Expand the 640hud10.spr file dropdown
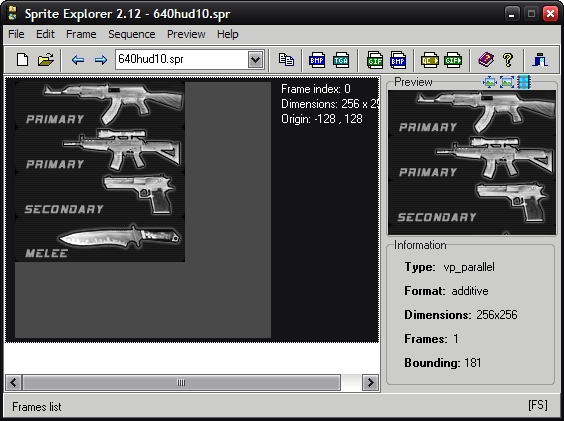Viewport: 564px width, 421px height. pyautogui.click(x=255, y=59)
